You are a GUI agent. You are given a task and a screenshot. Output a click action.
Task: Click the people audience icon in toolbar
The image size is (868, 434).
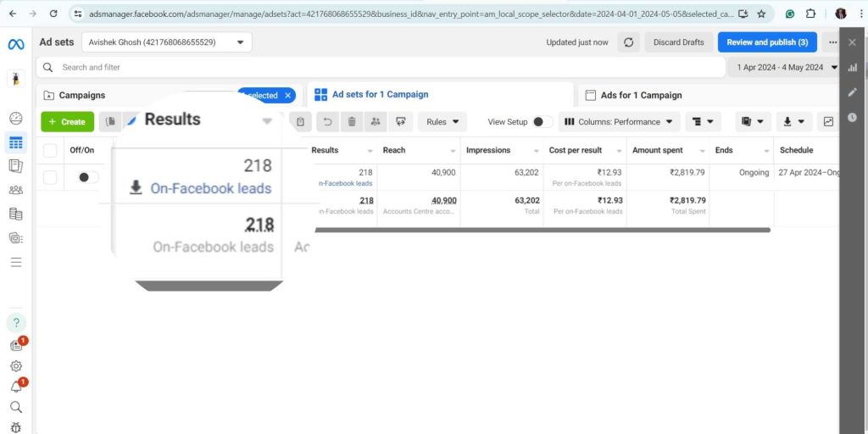(376, 122)
